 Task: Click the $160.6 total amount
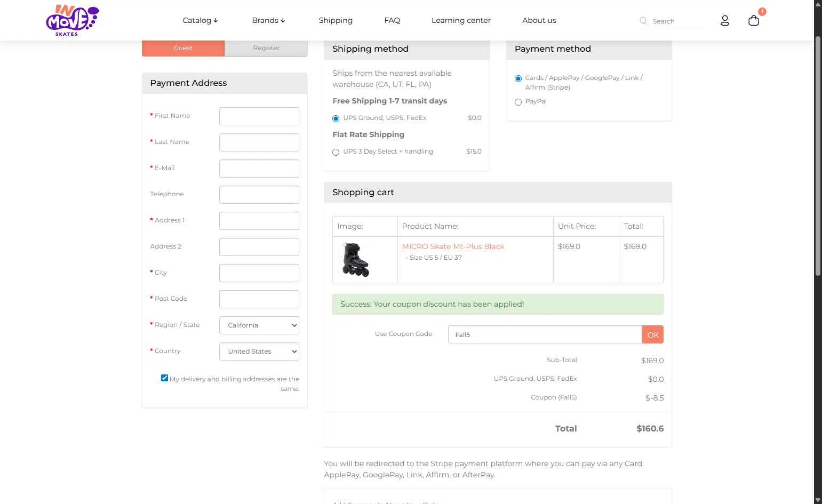coord(650,429)
